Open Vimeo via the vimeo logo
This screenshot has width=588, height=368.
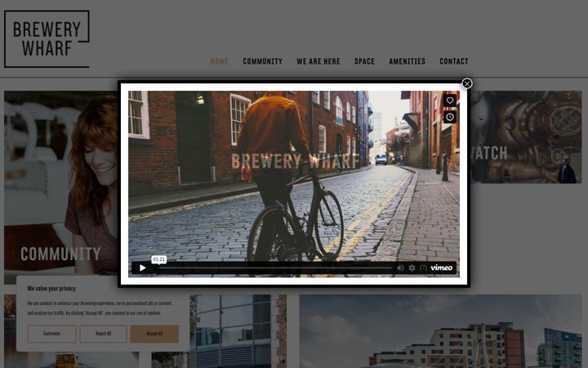click(441, 267)
